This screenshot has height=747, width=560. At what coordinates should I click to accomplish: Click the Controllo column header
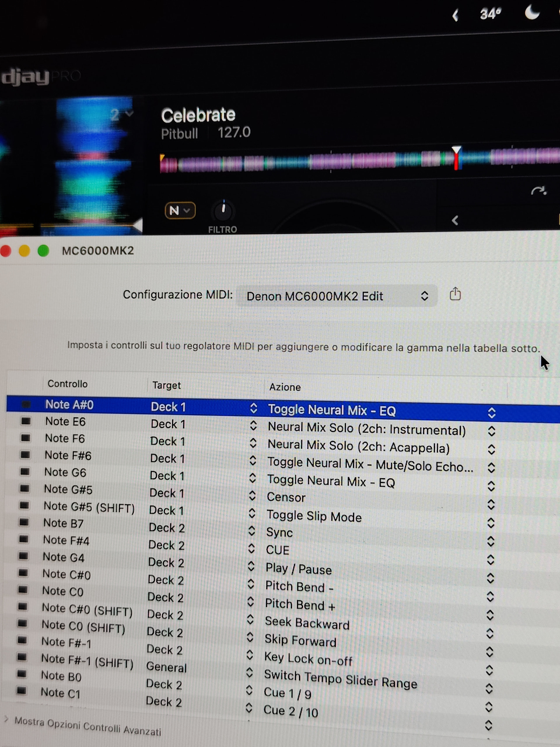67,384
